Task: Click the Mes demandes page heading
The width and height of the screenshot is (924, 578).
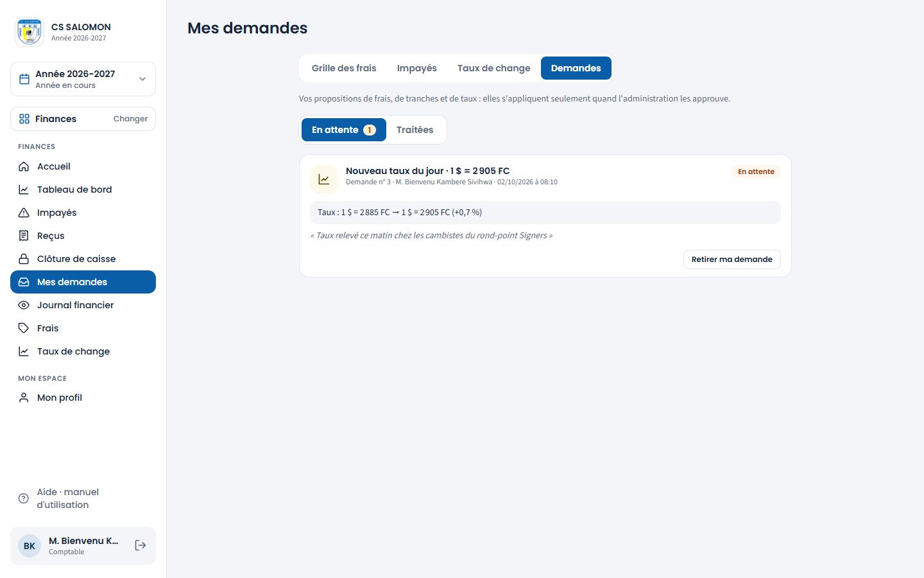Action: [248, 28]
